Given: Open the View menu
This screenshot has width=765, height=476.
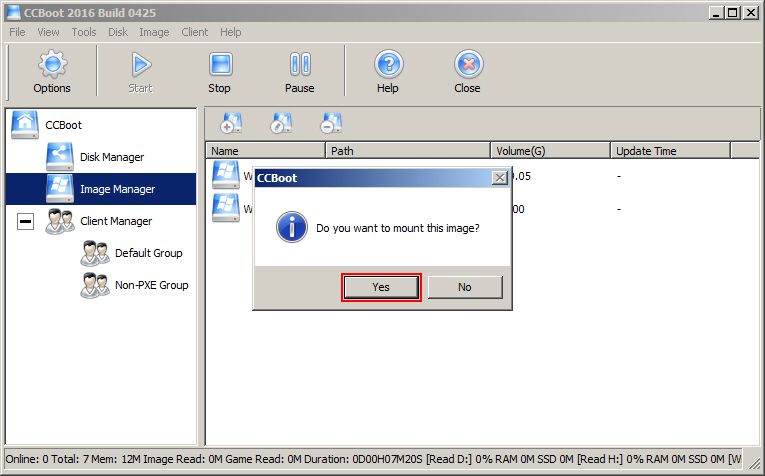Looking at the screenshot, I should 48,32.
